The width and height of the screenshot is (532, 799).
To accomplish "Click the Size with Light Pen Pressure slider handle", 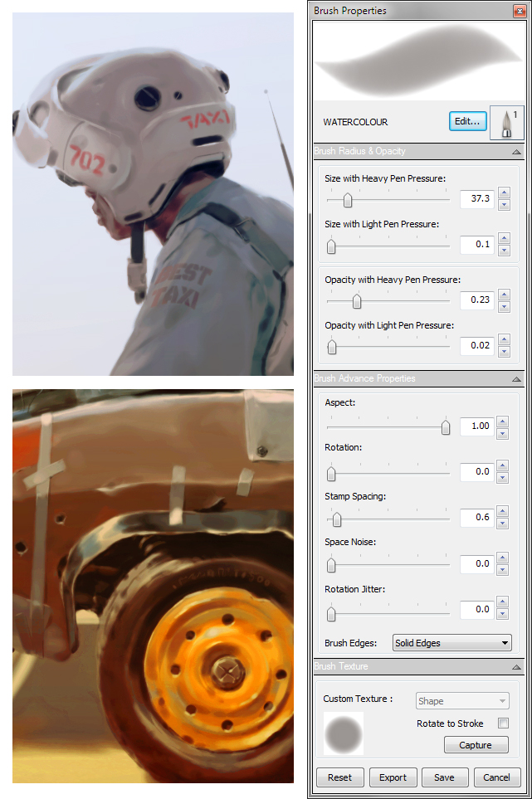I will click(x=331, y=246).
